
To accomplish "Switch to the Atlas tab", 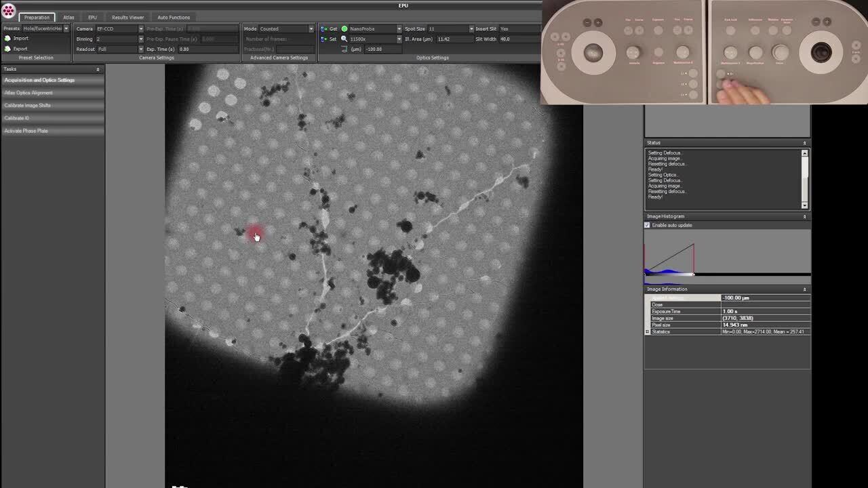I will [x=68, y=18].
